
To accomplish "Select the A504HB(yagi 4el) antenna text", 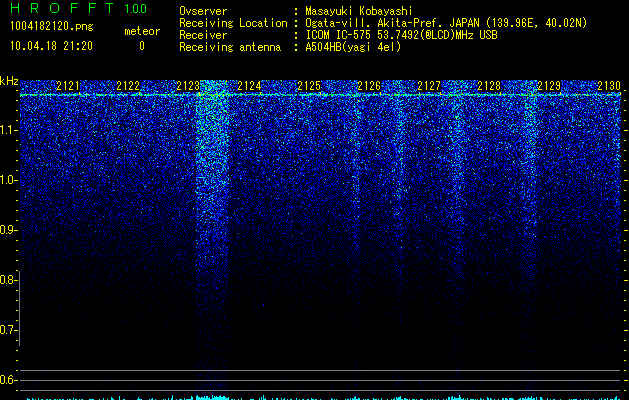I will (353, 47).
